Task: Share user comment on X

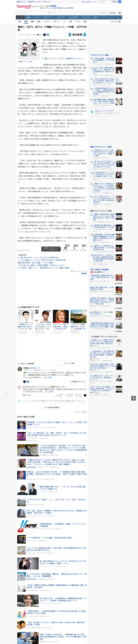Action: pos(85,395)
